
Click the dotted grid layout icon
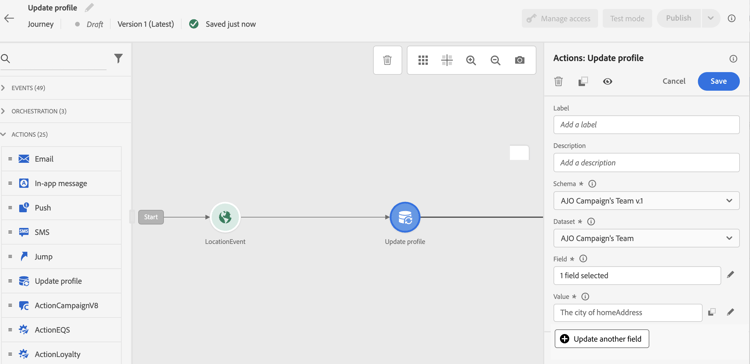423,60
